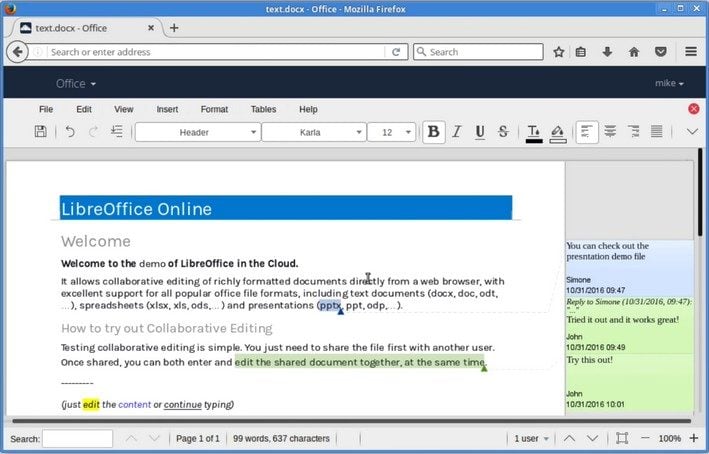Screen dimensions: 709x454
Task: Toggle italic formatting
Action: pos(457,132)
